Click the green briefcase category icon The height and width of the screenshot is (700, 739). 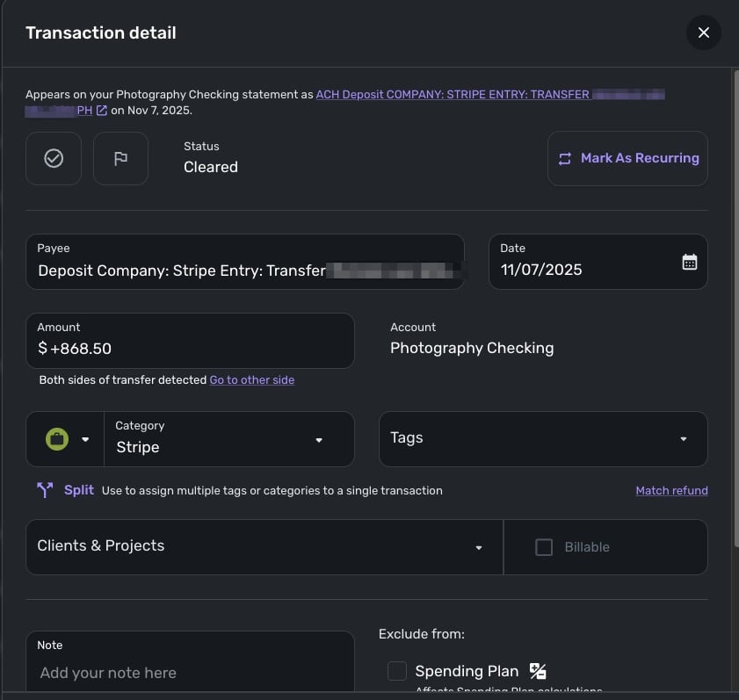click(57, 439)
